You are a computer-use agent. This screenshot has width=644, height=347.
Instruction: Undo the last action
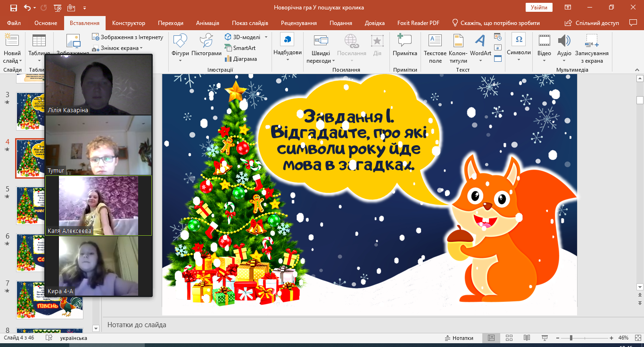pyautogui.click(x=27, y=8)
